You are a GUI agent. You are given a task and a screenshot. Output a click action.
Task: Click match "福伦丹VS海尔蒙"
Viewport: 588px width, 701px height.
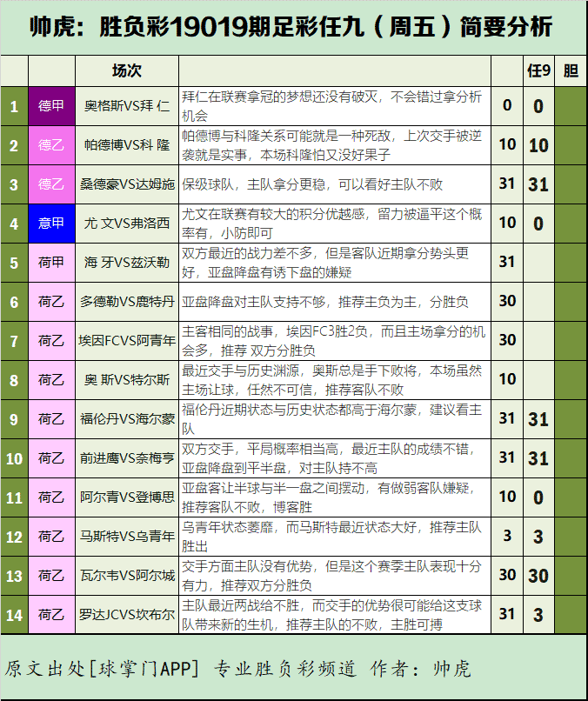tap(127, 419)
